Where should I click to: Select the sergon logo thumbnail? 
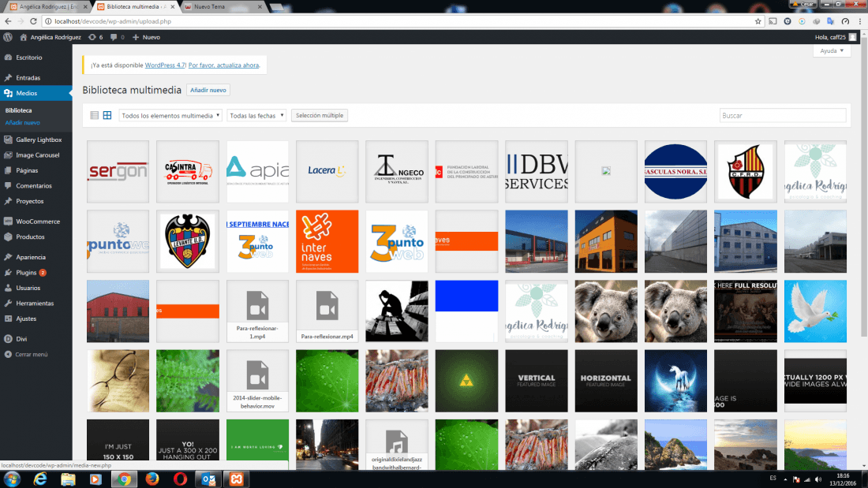[x=118, y=172]
